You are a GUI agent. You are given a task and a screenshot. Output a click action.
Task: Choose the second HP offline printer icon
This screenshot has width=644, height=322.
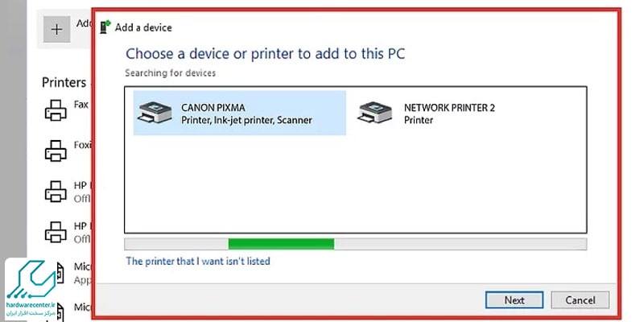pos(56,232)
